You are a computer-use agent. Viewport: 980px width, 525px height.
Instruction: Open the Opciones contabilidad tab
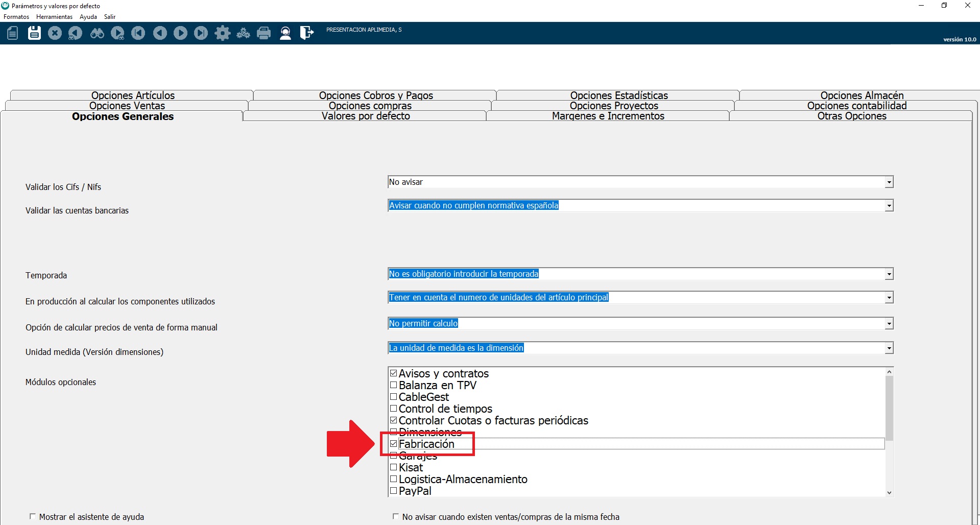(856, 106)
